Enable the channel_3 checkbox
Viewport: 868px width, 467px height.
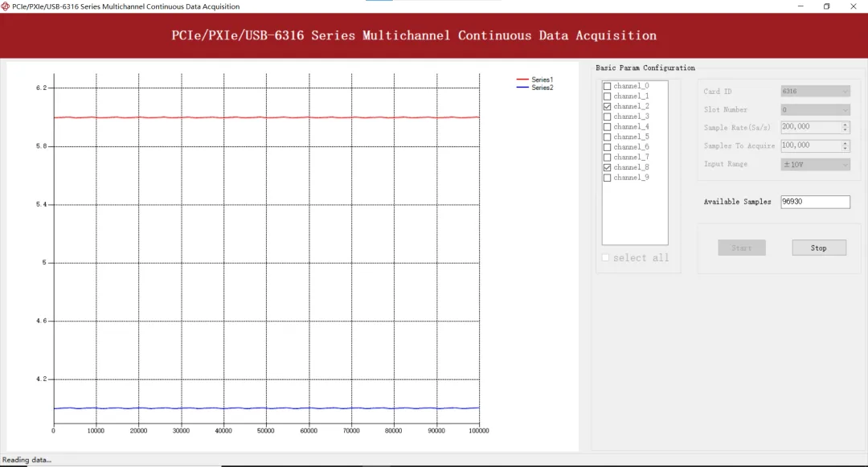(x=608, y=117)
